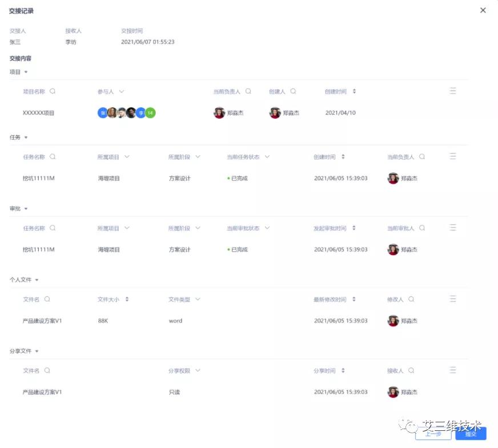Viewport: 498px width, 448px height.
Task: Open column settings icon of the 审批 table
Action: [453, 227]
